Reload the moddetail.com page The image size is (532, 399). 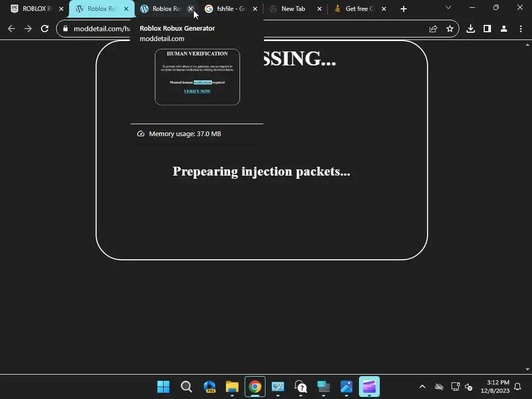[45, 29]
